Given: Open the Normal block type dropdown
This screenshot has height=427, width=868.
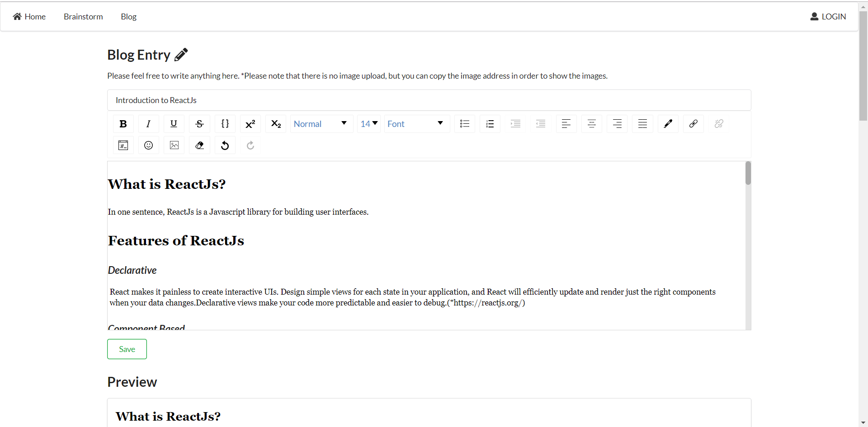Looking at the screenshot, I should click(321, 124).
